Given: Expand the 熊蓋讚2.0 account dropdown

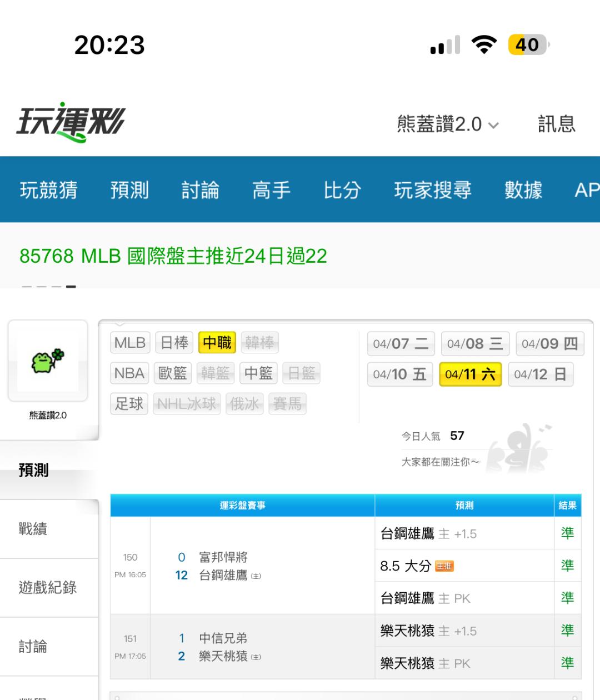Looking at the screenshot, I should (x=447, y=124).
